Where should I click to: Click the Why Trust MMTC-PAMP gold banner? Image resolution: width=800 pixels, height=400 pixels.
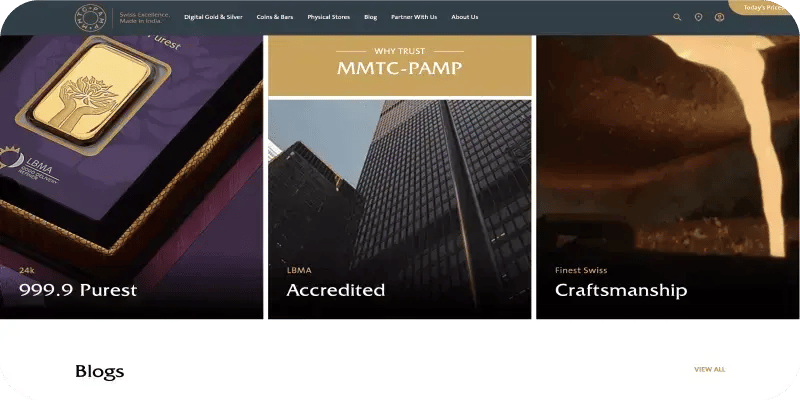pyautogui.click(x=399, y=64)
